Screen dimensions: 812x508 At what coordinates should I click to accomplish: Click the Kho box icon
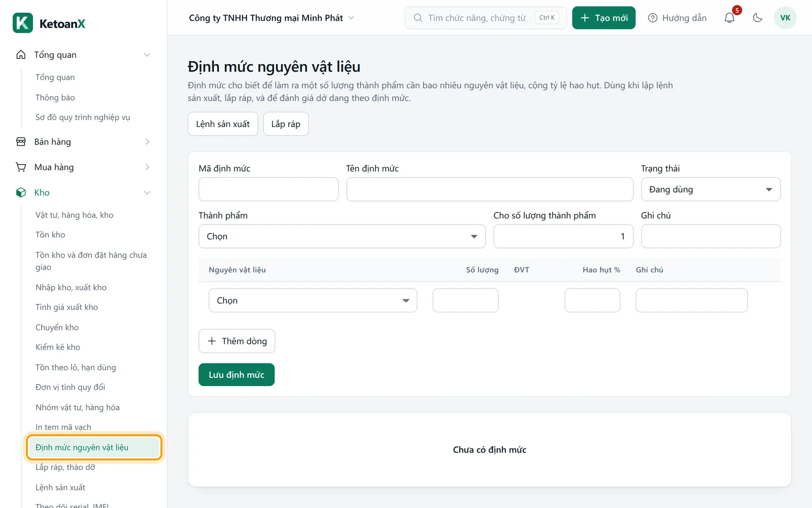coord(21,193)
